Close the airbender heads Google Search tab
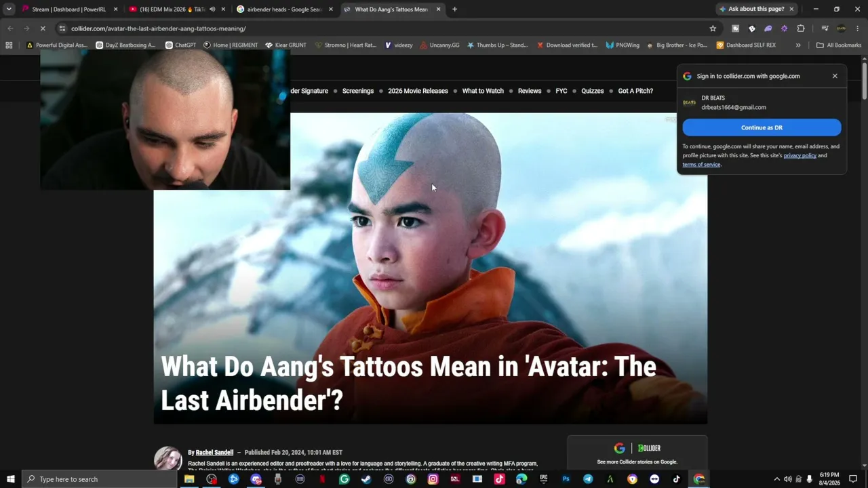 pyautogui.click(x=331, y=9)
